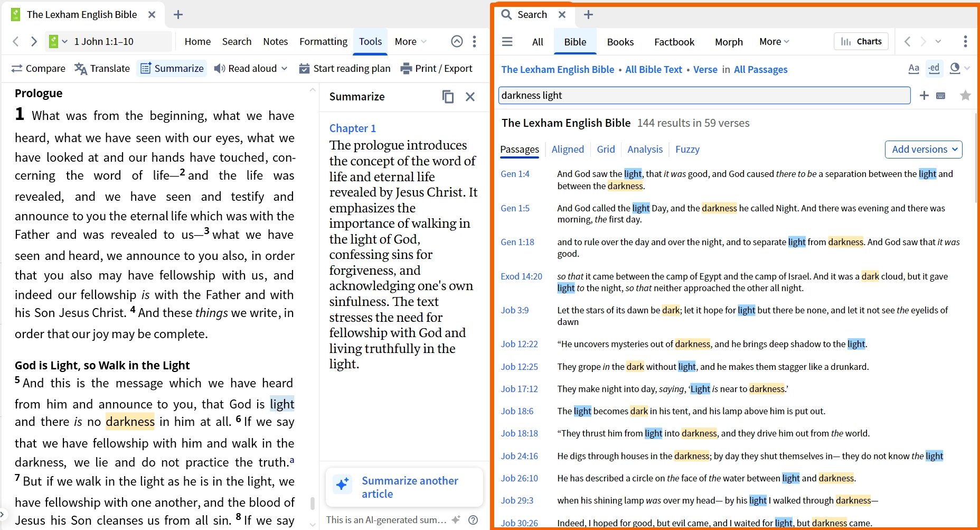Toggle the favorite star for this search

pos(965,95)
